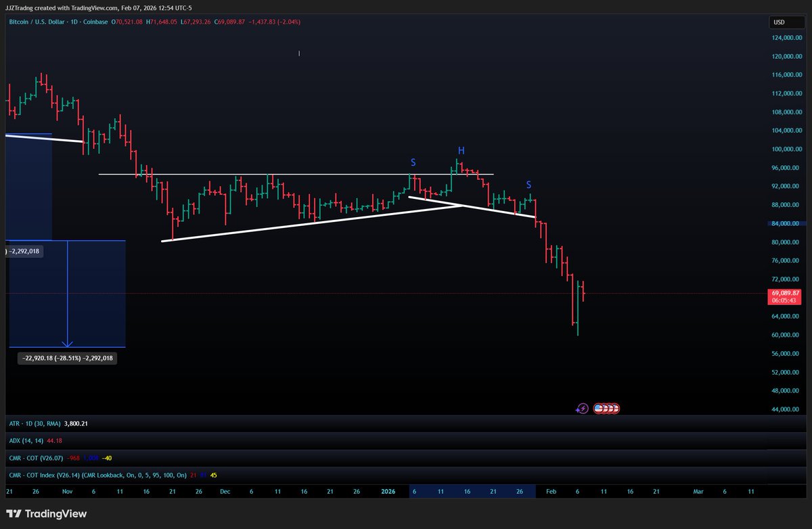The image size is (812, 529).
Task: Click the ATR value 3,800.21
Action: 76,423
